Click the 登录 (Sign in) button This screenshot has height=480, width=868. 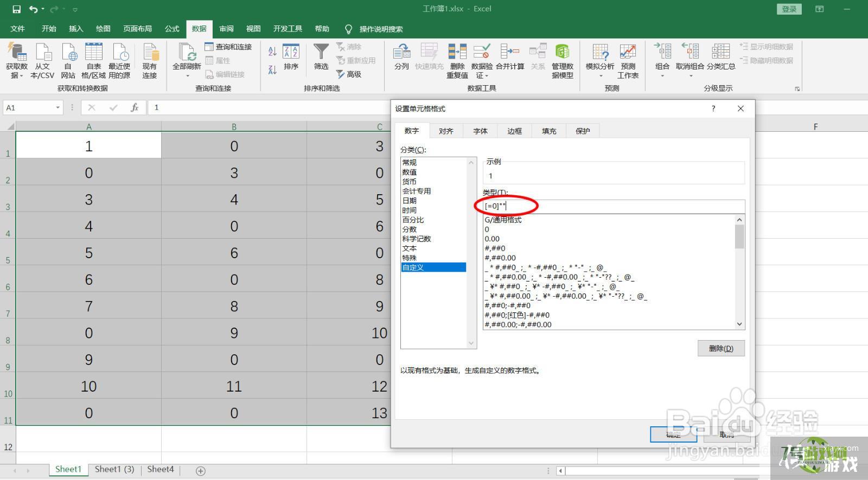pyautogui.click(x=789, y=9)
